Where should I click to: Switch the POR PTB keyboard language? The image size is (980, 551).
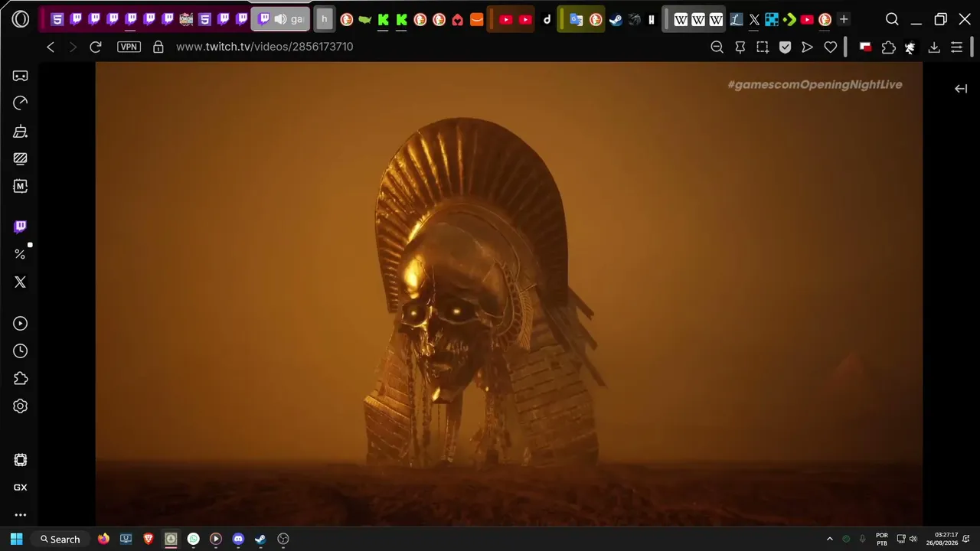(x=882, y=539)
